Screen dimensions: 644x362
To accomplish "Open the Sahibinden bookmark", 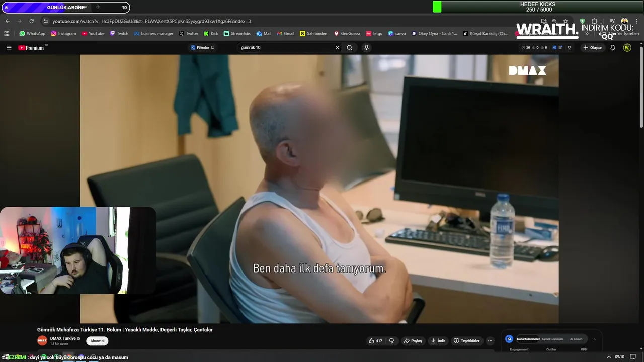I will click(x=313, y=34).
